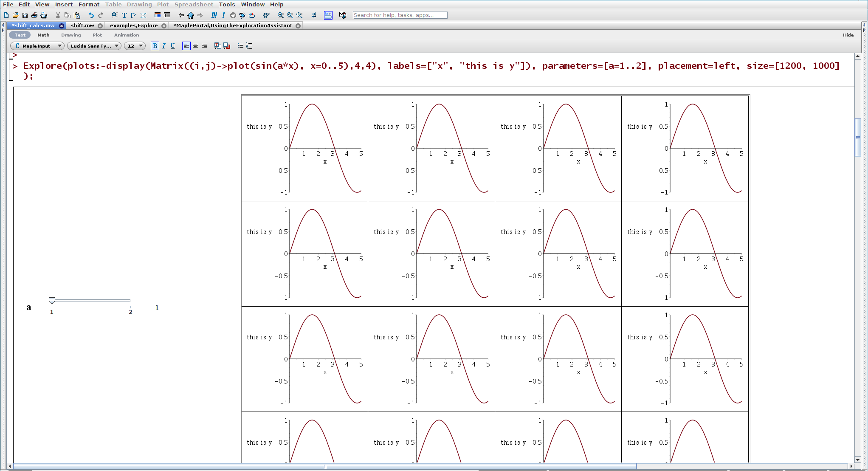Execute entire worksheet with triple exclamation icon
Image resolution: width=868 pixels, height=471 pixels.
(x=214, y=15)
